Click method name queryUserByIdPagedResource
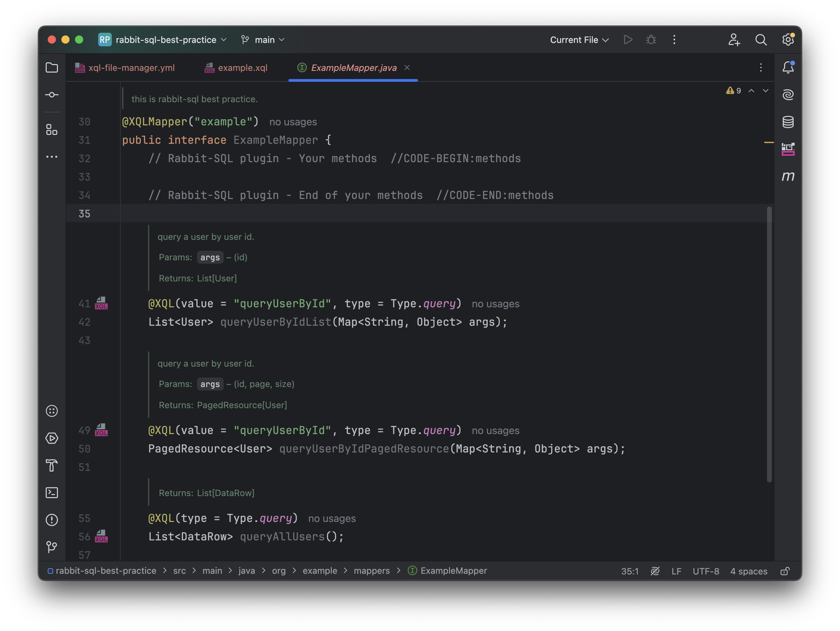This screenshot has width=840, height=631. (364, 449)
